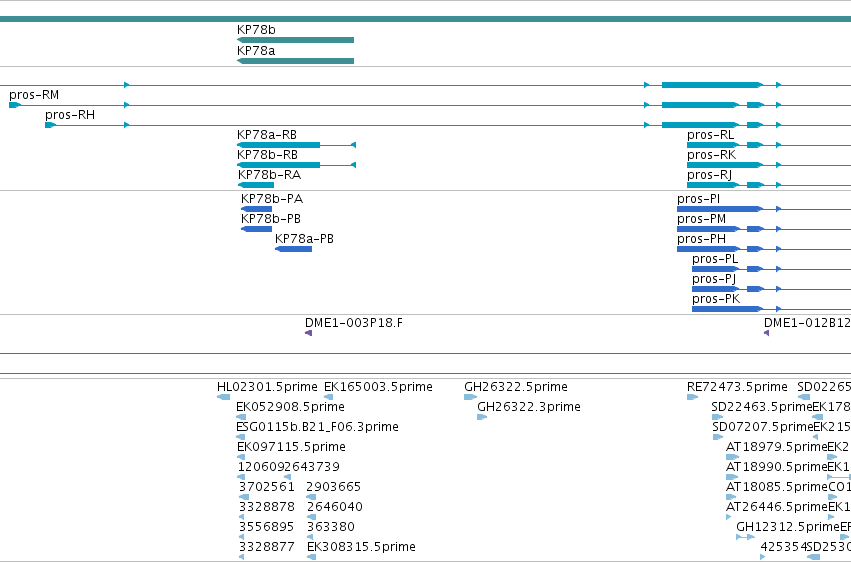Screen dimensions: 851x562
Task: Click the EK097115.5prime EST label
Action: coord(291,447)
